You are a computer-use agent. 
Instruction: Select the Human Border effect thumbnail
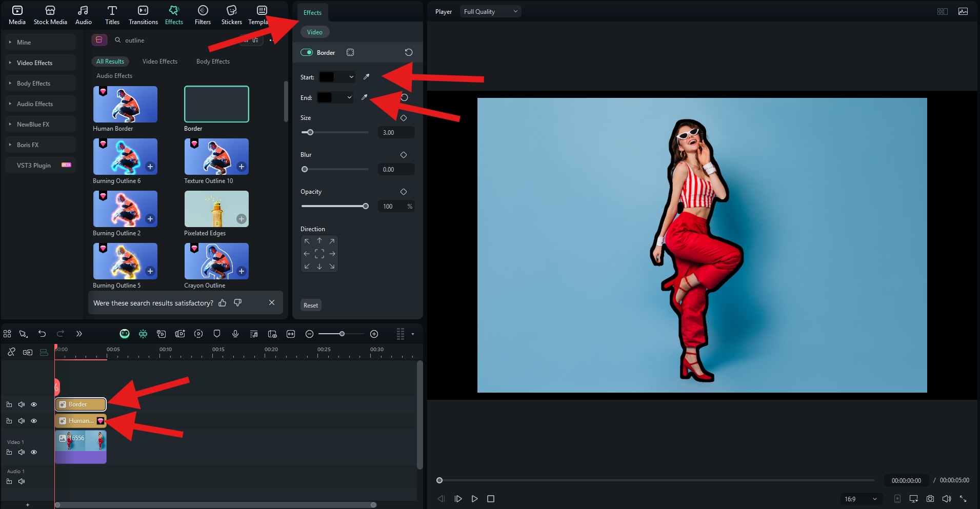pyautogui.click(x=125, y=104)
